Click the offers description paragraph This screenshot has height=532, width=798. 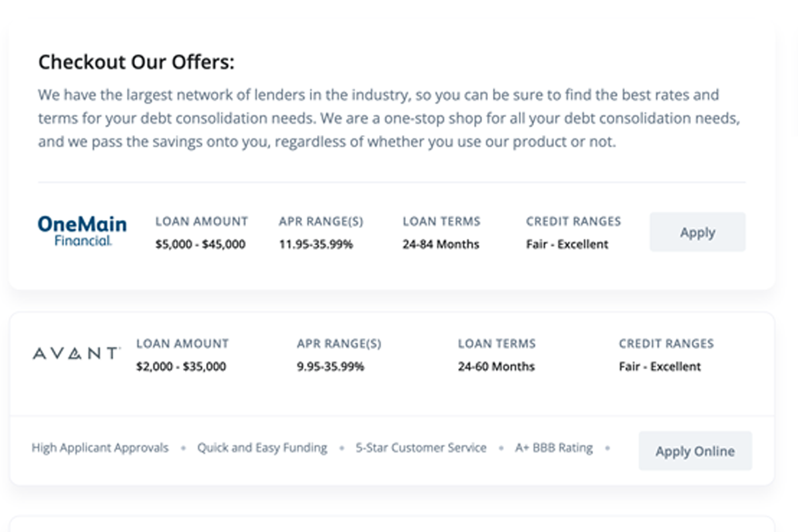(389, 118)
